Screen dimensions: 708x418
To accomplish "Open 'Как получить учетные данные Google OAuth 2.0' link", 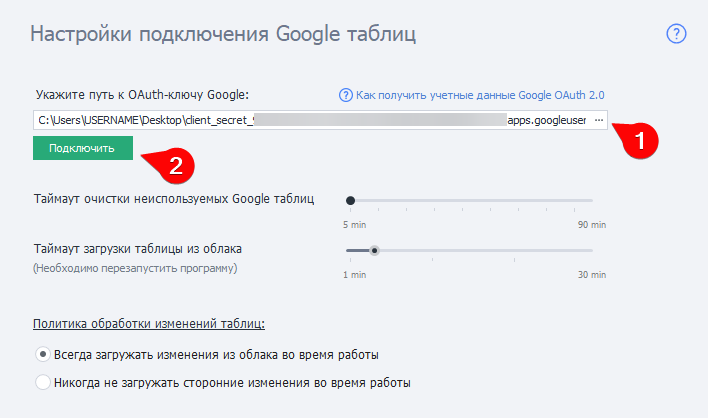I will [481, 96].
